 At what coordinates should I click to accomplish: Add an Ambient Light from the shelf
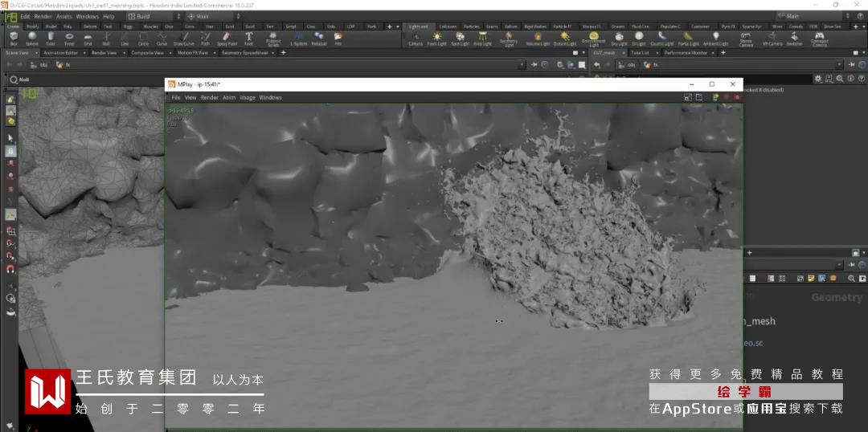(x=715, y=39)
